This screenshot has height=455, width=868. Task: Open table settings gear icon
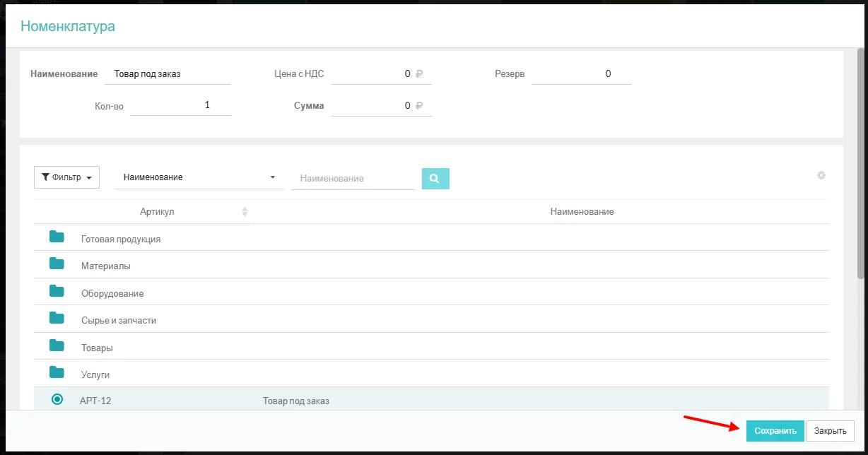821,175
